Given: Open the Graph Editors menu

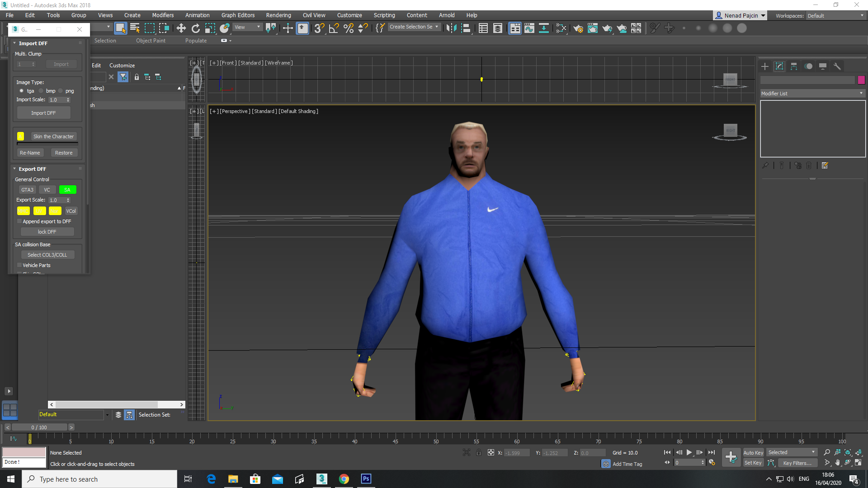Looking at the screenshot, I should tap(238, 15).
